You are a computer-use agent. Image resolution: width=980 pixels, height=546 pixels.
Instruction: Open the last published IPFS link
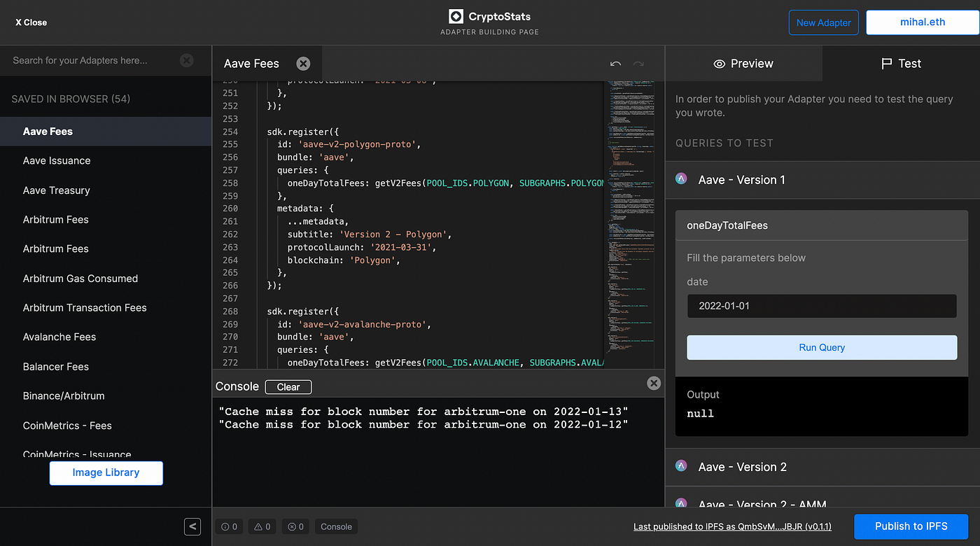pyautogui.click(x=732, y=526)
